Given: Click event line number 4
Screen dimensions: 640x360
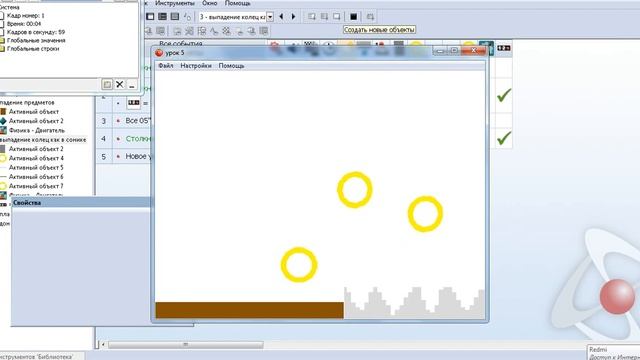Looking at the screenshot, I should pos(104,139).
